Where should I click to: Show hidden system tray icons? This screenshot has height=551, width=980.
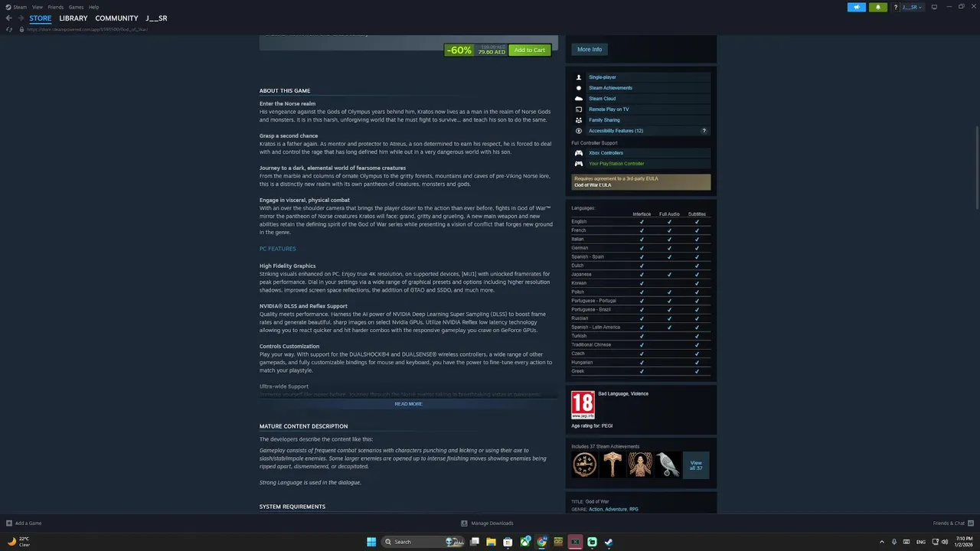(x=881, y=542)
